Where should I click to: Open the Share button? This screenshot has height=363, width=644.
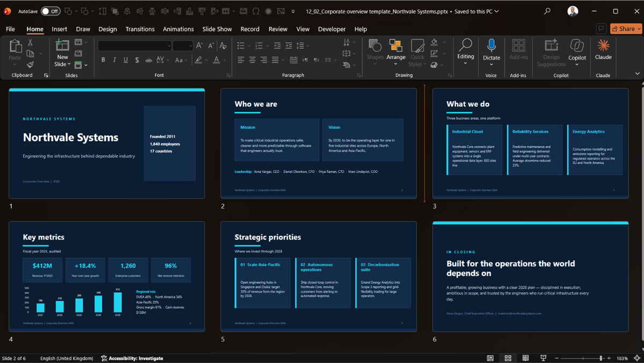pos(626,29)
